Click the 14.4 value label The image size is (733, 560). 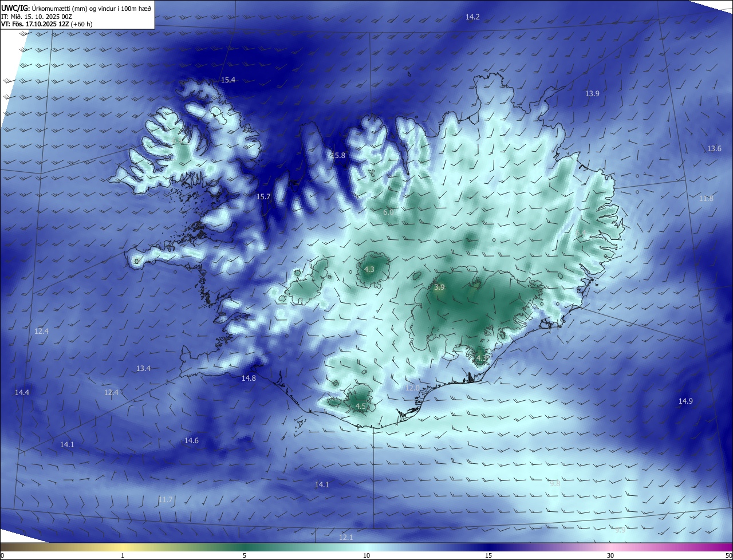click(22, 392)
